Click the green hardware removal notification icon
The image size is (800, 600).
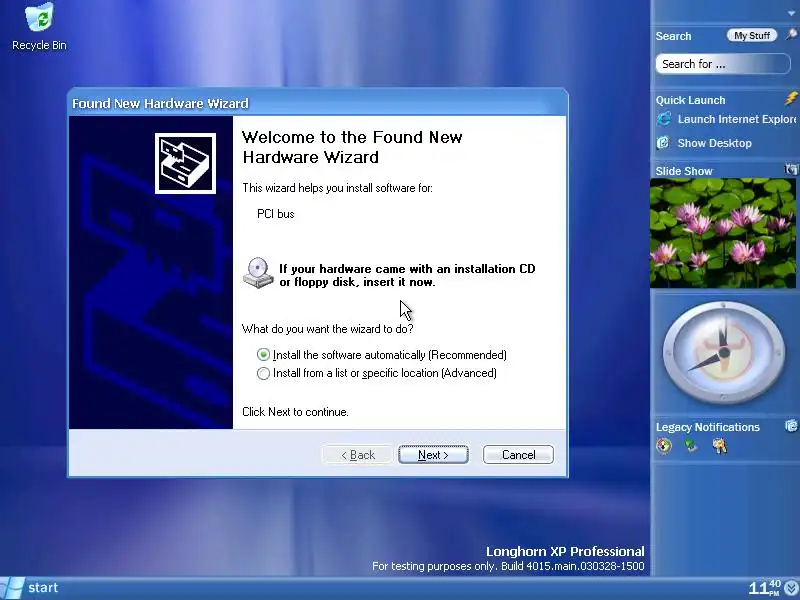coord(691,446)
